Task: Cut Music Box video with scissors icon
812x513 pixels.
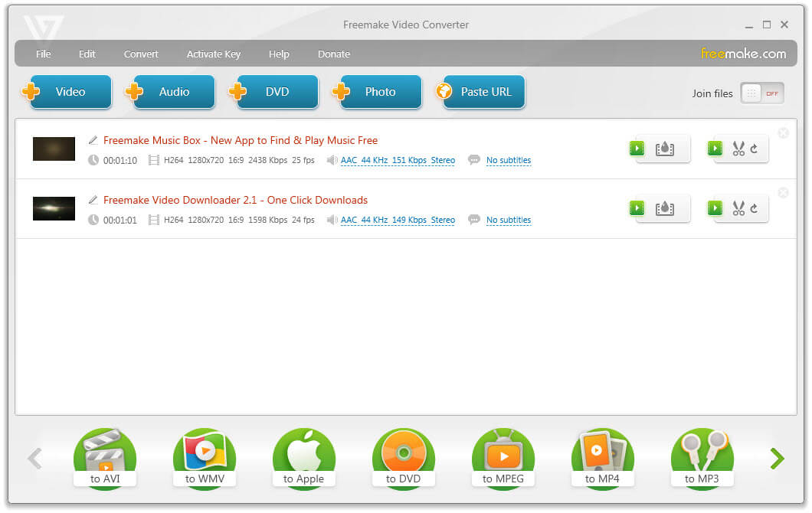Action: pyautogui.click(x=738, y=149)
